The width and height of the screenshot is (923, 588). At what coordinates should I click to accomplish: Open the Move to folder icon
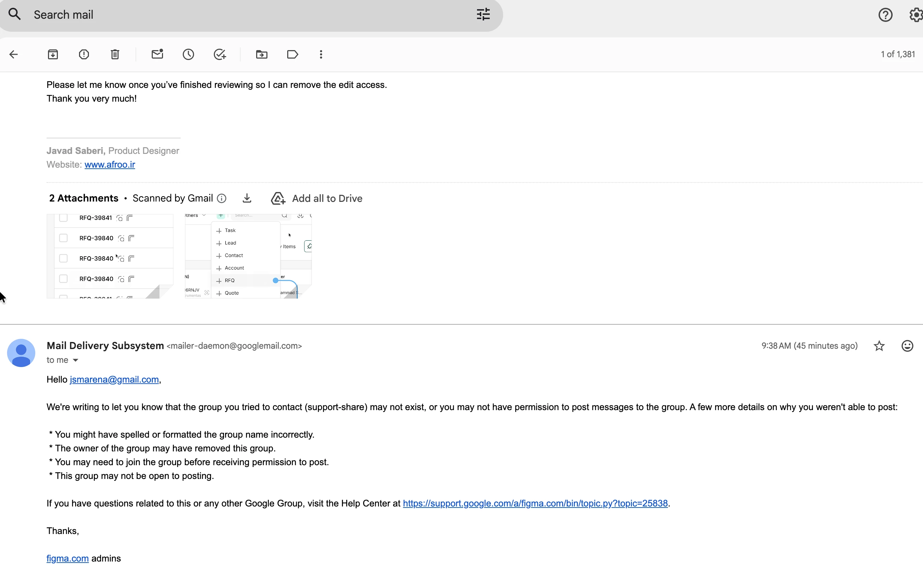(261, 54)
